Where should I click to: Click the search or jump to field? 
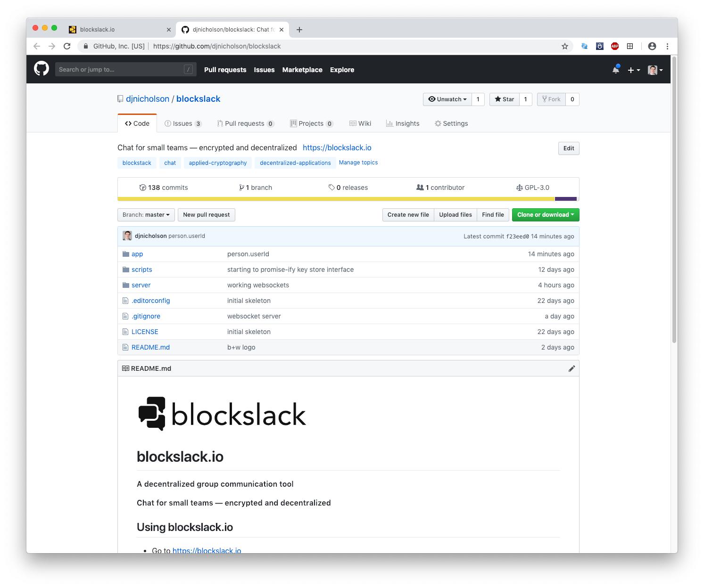point(125,69)
